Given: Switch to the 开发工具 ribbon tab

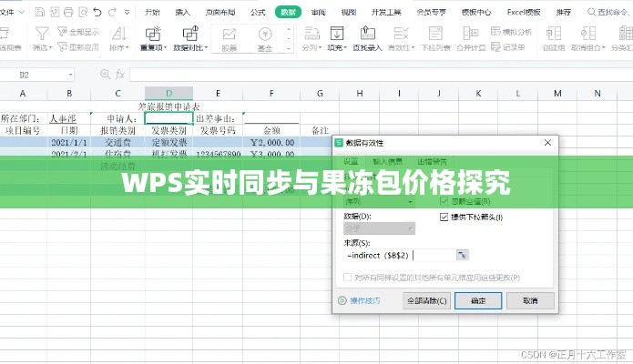Looking at the screenshot, I should tap(386, 12).
